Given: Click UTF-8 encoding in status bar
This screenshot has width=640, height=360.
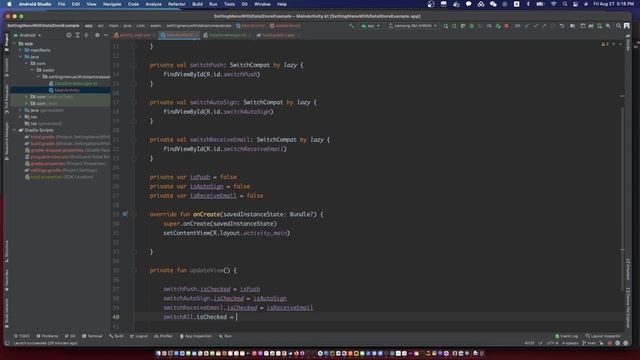Looking at the screenshot, I should point(552,343).
